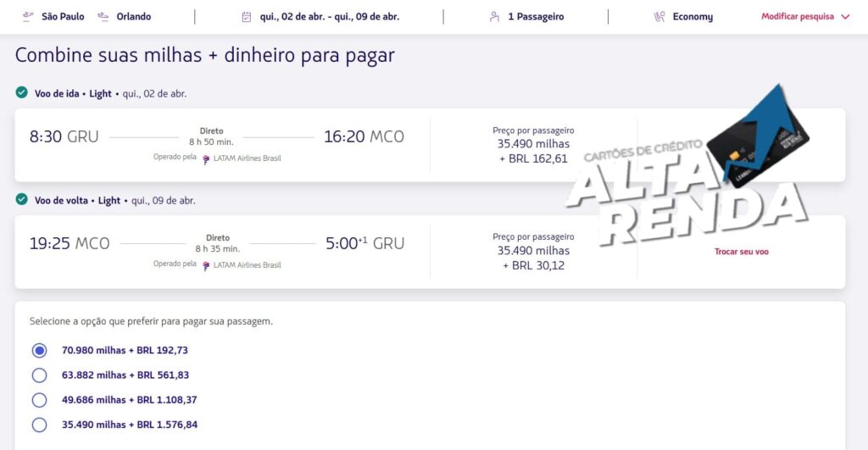Select the 70.980 milhas + BRL 192,73 option
This screenshot has width=868, height=450.
[39, 350]
